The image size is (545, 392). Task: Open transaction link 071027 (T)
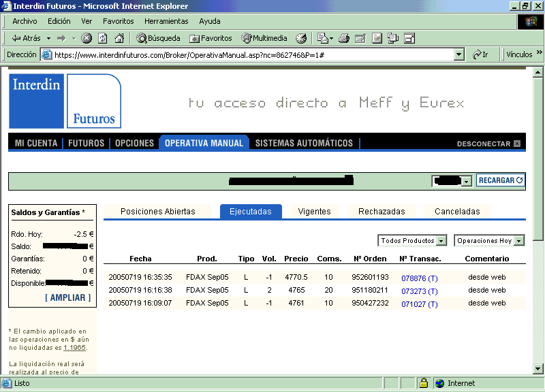pyautogui.click(x=420, y=304)
